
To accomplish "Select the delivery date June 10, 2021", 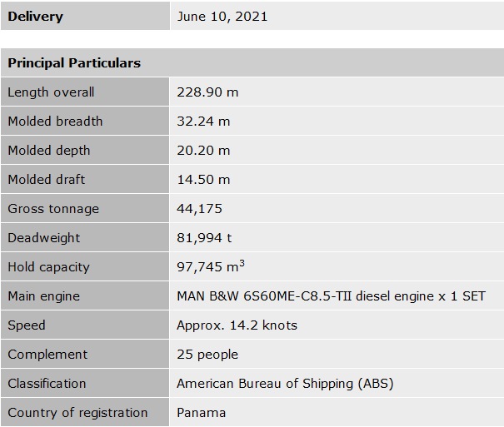I will coord(222,17).
